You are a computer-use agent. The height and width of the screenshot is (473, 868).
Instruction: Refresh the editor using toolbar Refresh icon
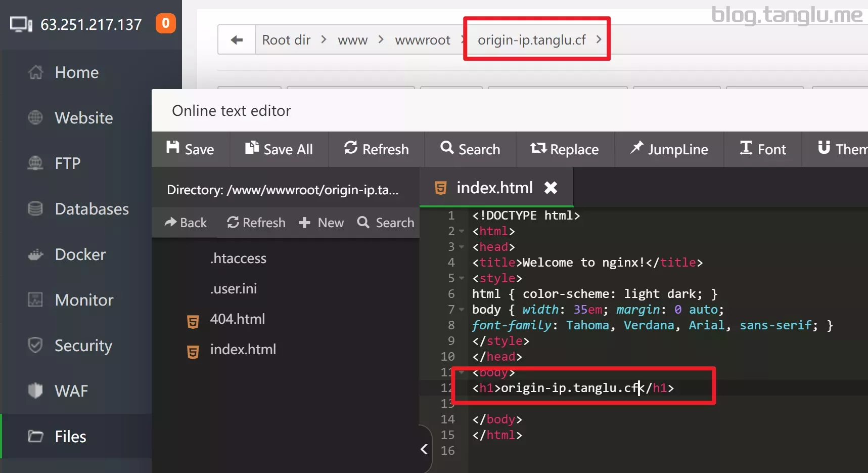351,148
